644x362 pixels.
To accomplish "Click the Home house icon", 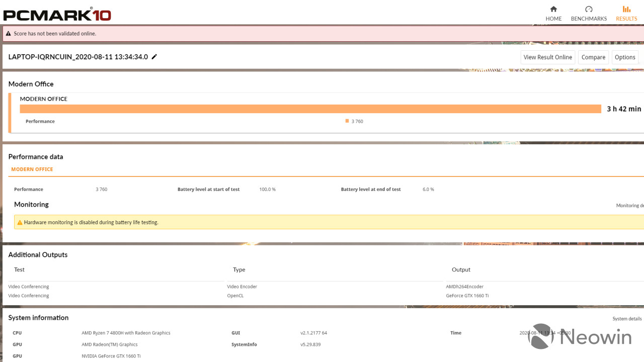I will [553, 9].
